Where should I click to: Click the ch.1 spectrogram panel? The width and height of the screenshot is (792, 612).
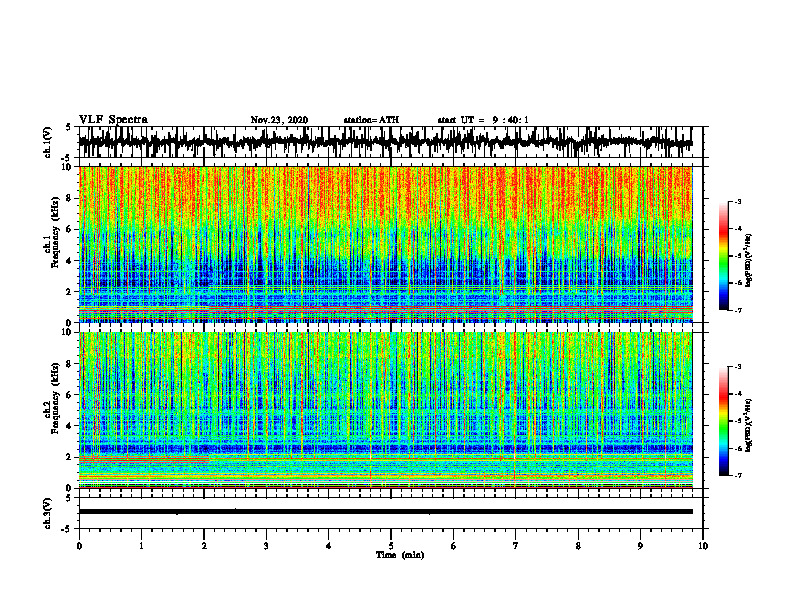(x=385, y=244)
